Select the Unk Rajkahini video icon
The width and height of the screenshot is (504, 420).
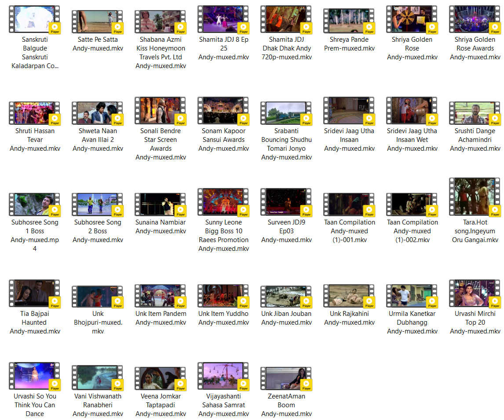[x=349, y=296]
